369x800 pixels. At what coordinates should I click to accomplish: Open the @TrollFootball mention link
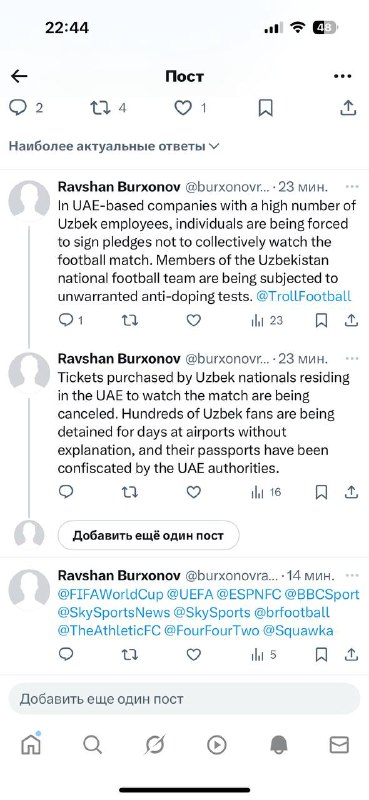304,296
